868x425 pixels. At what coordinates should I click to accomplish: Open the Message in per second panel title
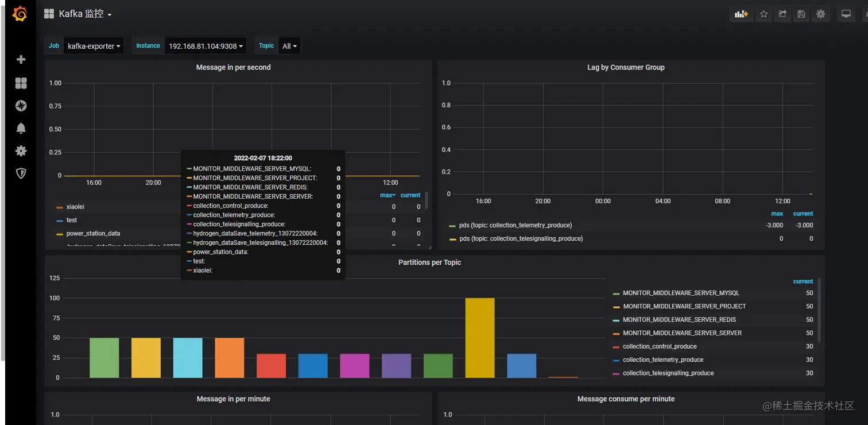pyautogui.click(x=233, y=67)
